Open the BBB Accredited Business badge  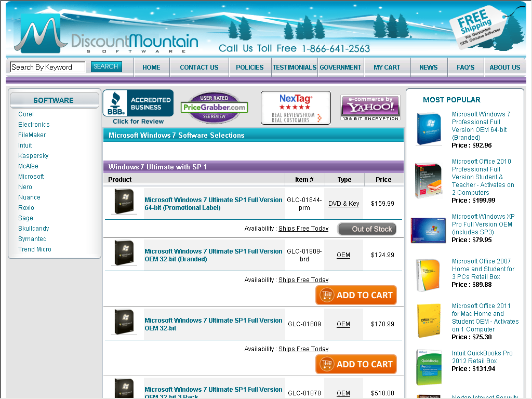138,103
